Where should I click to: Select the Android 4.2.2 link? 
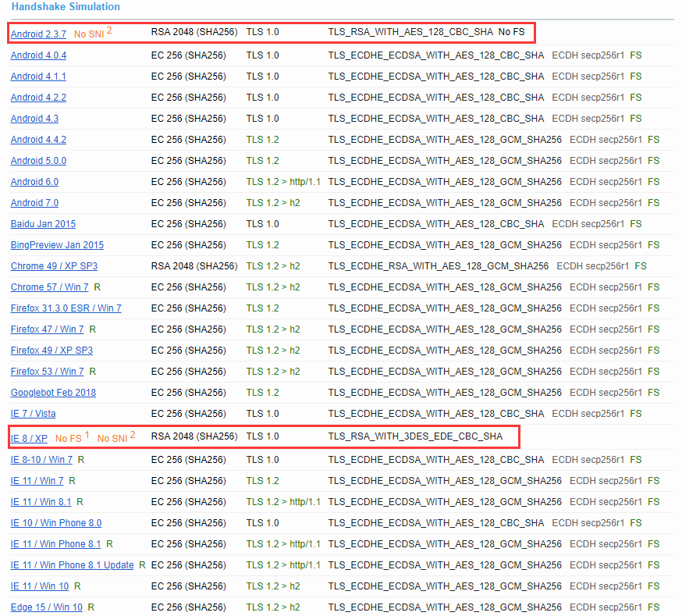39,98
